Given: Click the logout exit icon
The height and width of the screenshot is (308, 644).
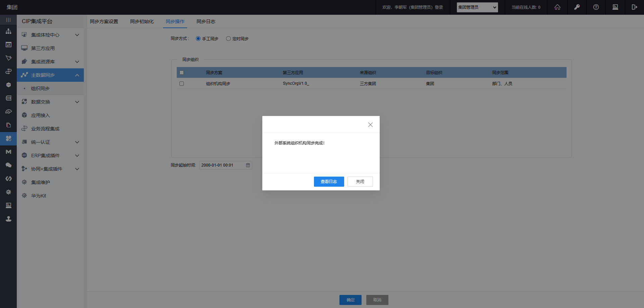Looking at the screenshot, I should (x=634, y=7).
